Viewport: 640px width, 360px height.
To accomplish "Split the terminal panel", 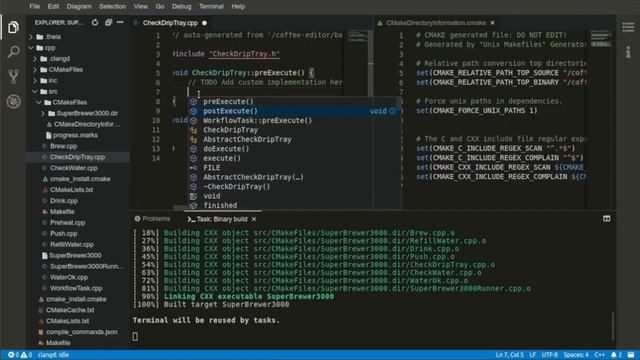I will (607, 219).
